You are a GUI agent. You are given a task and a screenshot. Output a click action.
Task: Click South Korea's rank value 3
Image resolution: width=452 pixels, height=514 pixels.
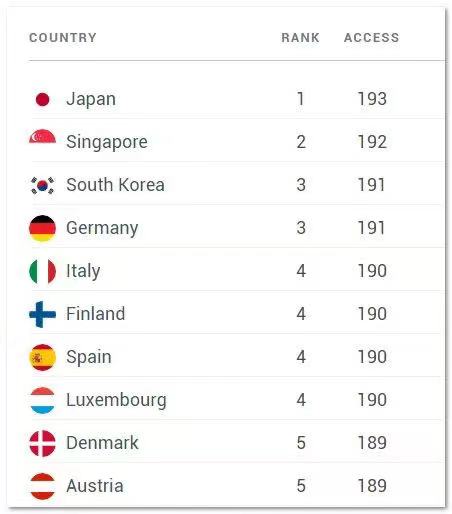[301, 185]
